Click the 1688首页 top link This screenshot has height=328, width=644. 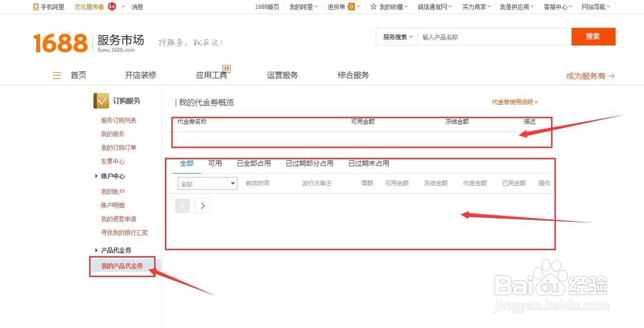pyautogui.click(x=267, y=6)
